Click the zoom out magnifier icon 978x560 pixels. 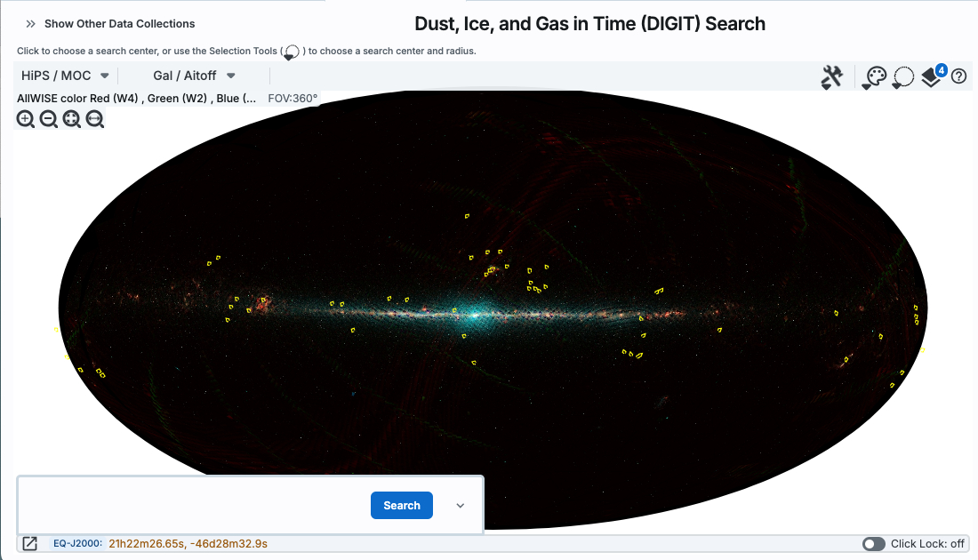click(x=49, y=119)
